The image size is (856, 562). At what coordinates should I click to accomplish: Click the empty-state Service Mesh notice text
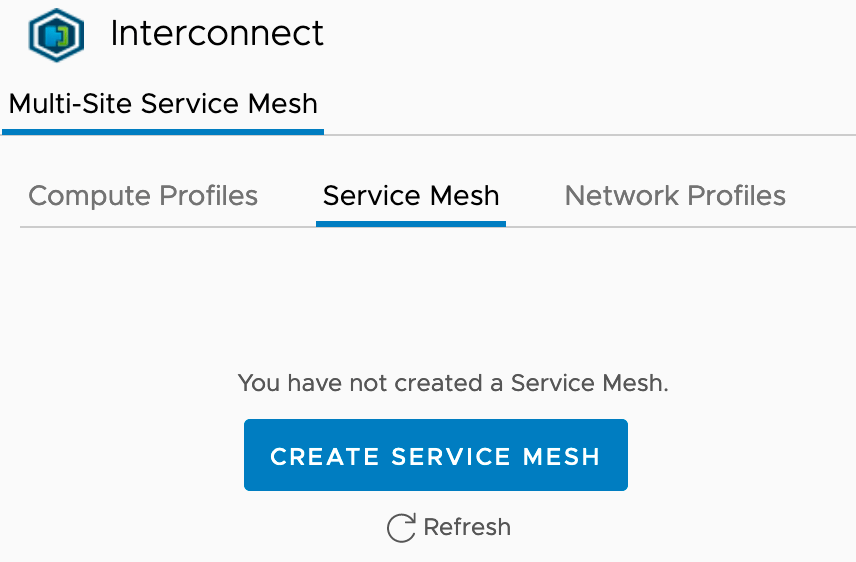coord(453,382)
